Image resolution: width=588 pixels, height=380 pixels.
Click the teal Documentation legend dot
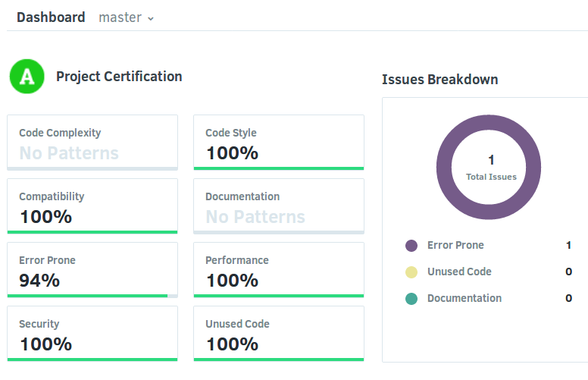(411, 299)
